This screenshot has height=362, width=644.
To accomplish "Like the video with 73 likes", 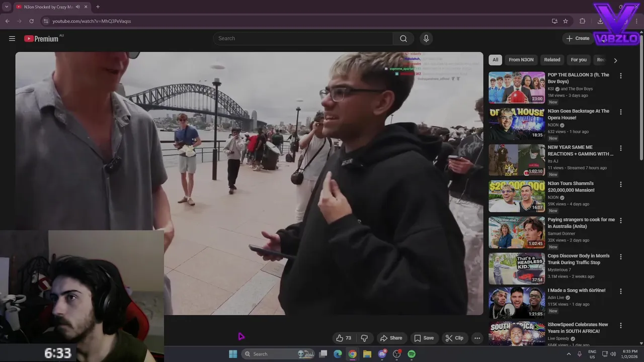I will (344, 338).
